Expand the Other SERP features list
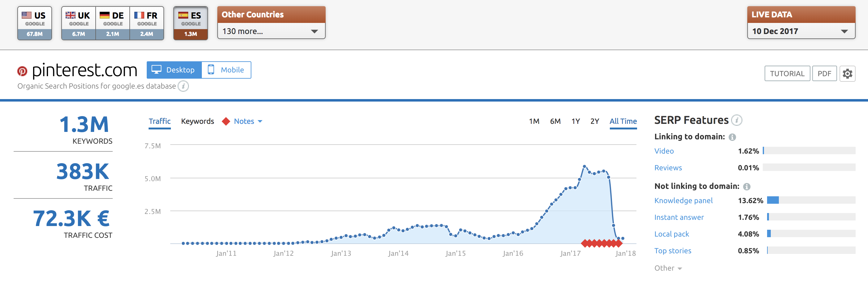This screenshot has width=868, height=283. pos(668,268)
